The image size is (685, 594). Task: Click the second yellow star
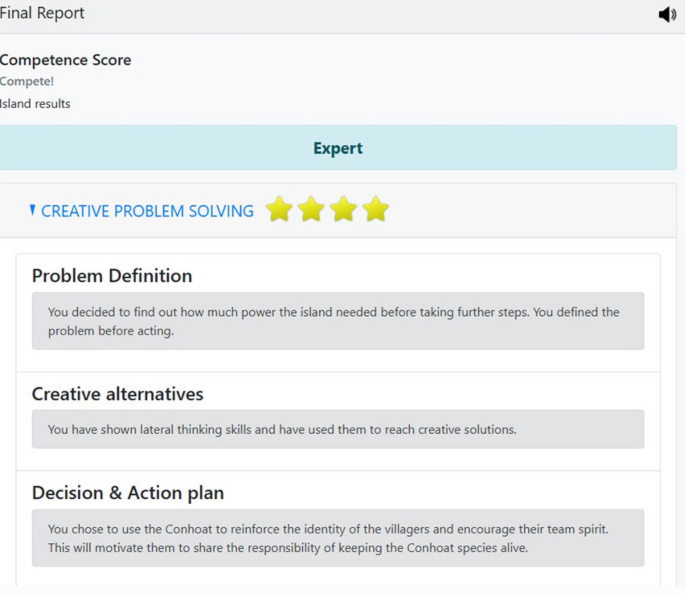tap(312, 209)
